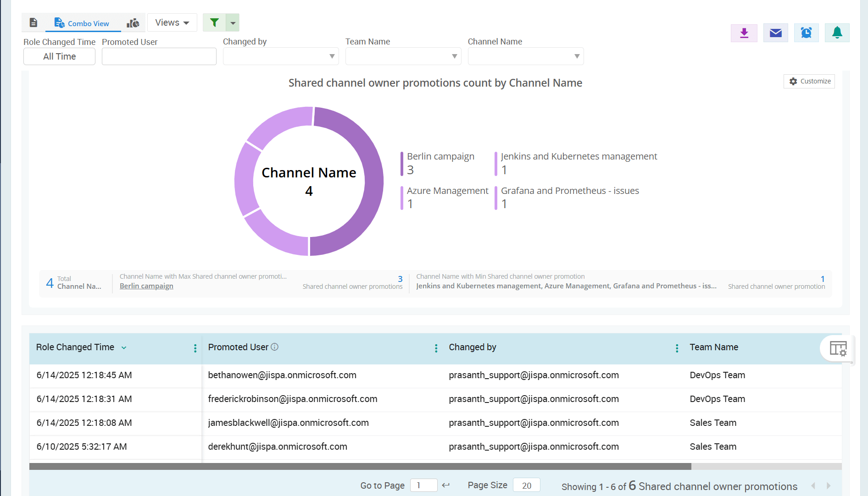Export the report using the download icon
Screen dimensions: 868x496
(x=744, y=33)
